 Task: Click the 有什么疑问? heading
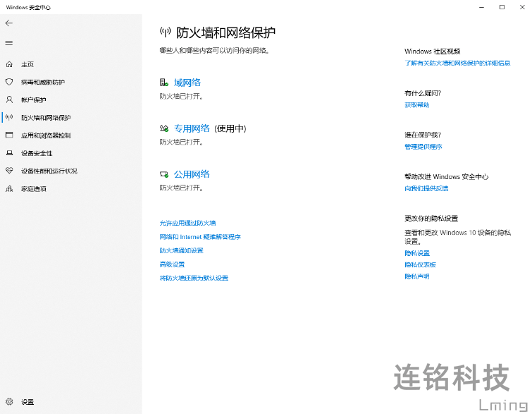[423, 93]
